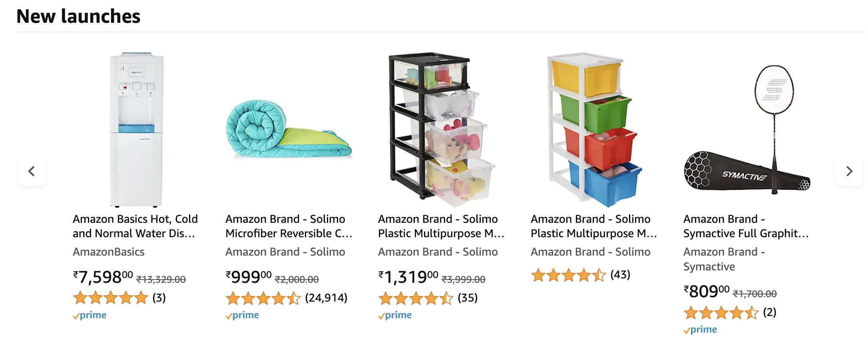The width and height of the screenshot is (868, 348).
Task: Click the star rating for the colorful Solimo rack
Action: point(568,275)
